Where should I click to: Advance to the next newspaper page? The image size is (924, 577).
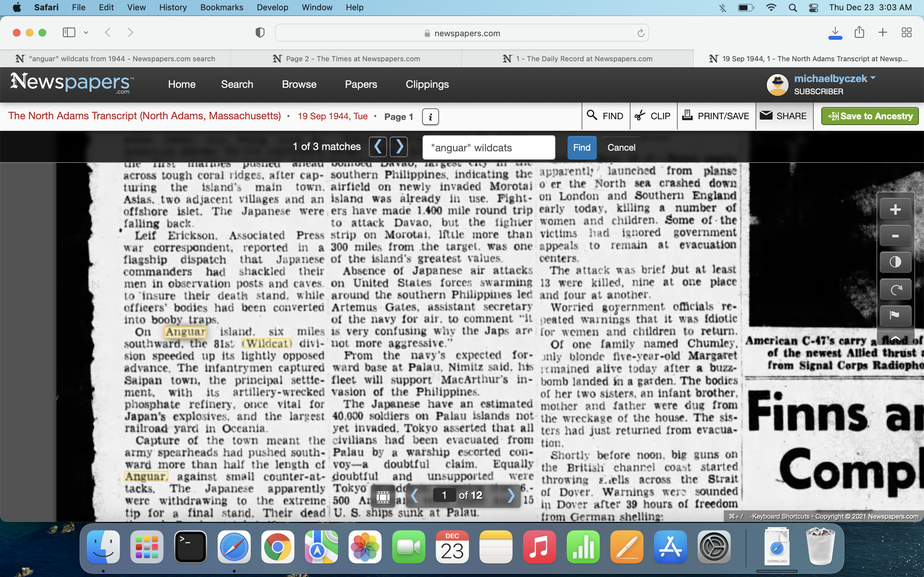tap(510, 496)
